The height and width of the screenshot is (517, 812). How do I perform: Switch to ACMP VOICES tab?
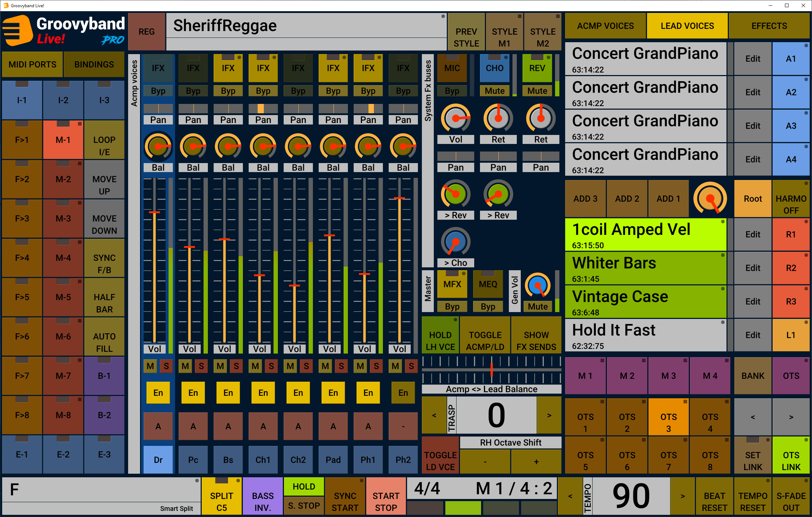605,26
